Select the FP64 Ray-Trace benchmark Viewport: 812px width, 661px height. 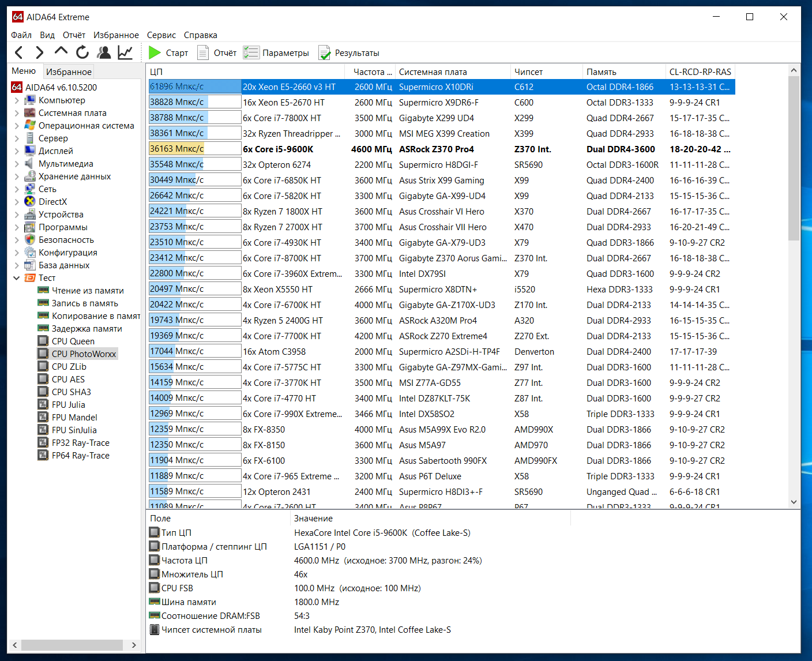click(81, 455)
